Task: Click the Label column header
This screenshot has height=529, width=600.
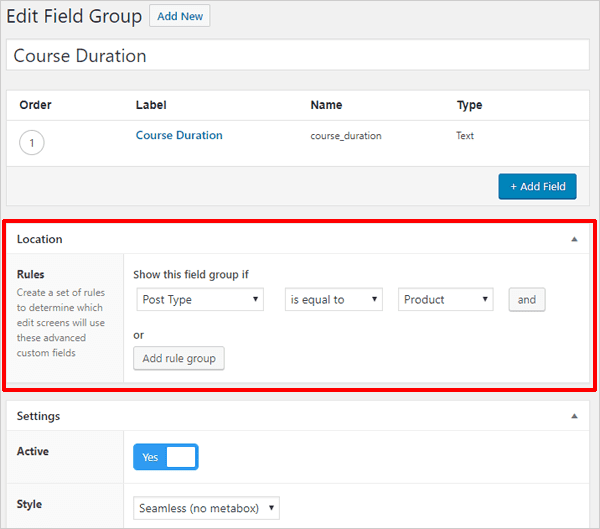Action: (151, 105)
